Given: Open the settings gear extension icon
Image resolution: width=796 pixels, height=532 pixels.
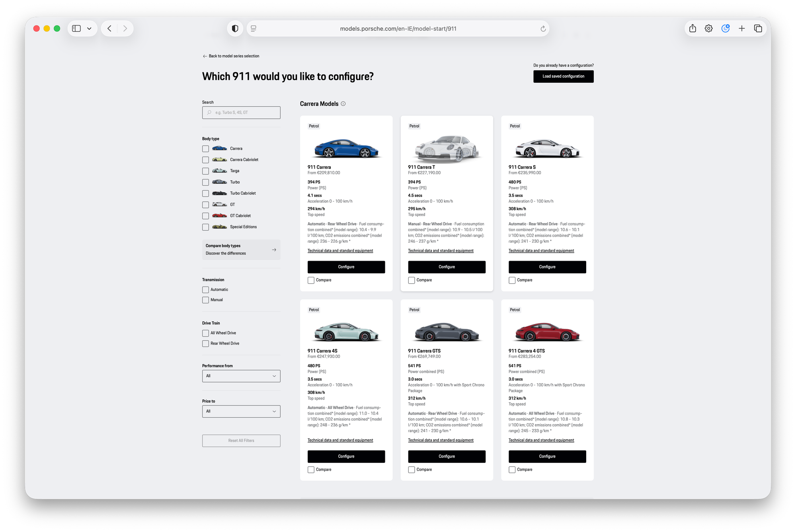Looking at the screenshot, I should (x=709, y=29).
